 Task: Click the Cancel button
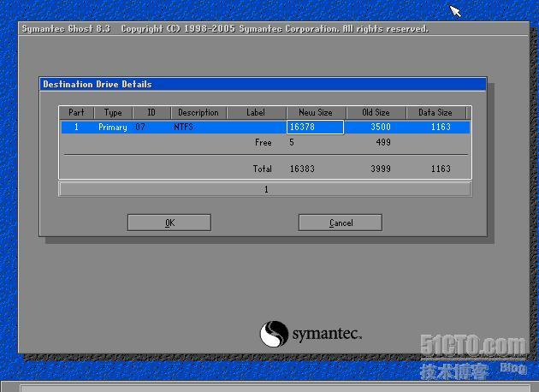tap(341, 223)
